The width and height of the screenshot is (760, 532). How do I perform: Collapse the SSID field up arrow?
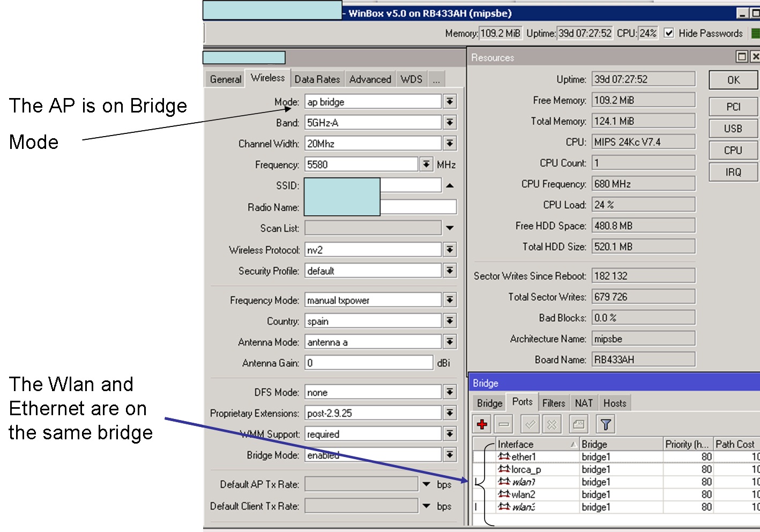(x=450, y=185)
